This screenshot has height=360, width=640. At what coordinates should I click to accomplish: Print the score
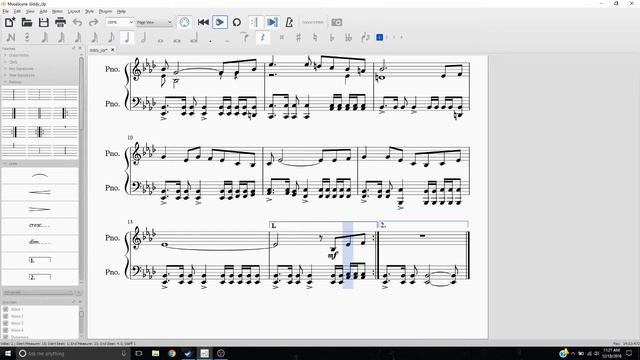click(x=60, y=22)
